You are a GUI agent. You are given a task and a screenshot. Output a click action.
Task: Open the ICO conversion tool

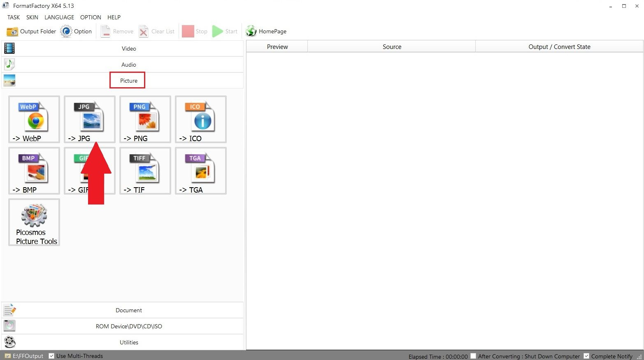tap(201, 119)
